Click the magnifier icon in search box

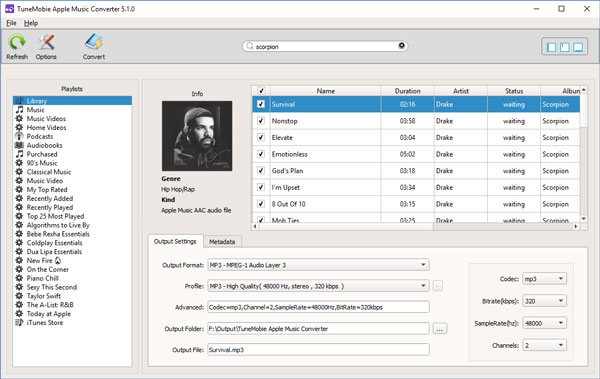[x=250, y=46]
